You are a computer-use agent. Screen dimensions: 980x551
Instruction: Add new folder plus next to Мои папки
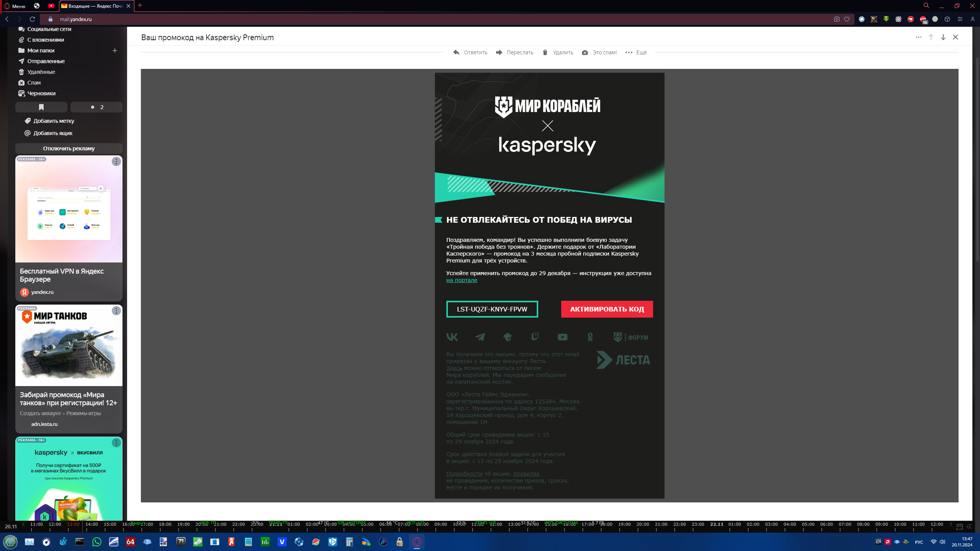[x=114, y=51]
